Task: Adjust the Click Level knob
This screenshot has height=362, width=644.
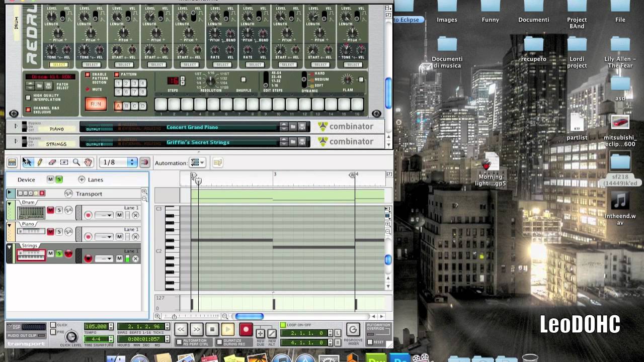Action: 71,337
